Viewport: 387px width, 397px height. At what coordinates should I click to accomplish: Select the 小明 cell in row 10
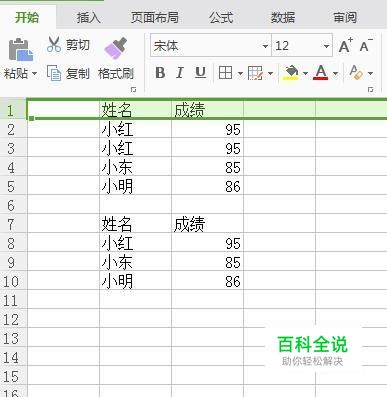(x=135, y=281)
